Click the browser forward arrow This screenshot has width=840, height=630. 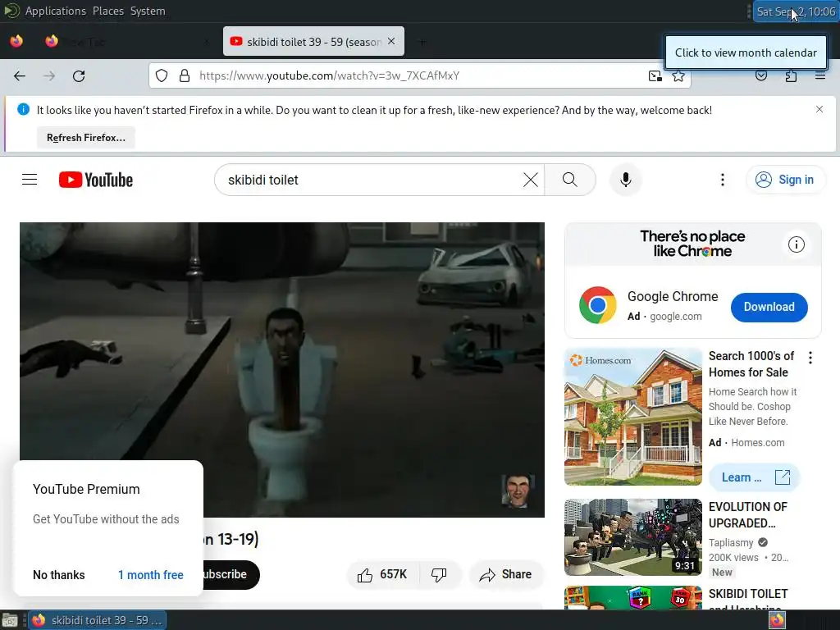49,76
